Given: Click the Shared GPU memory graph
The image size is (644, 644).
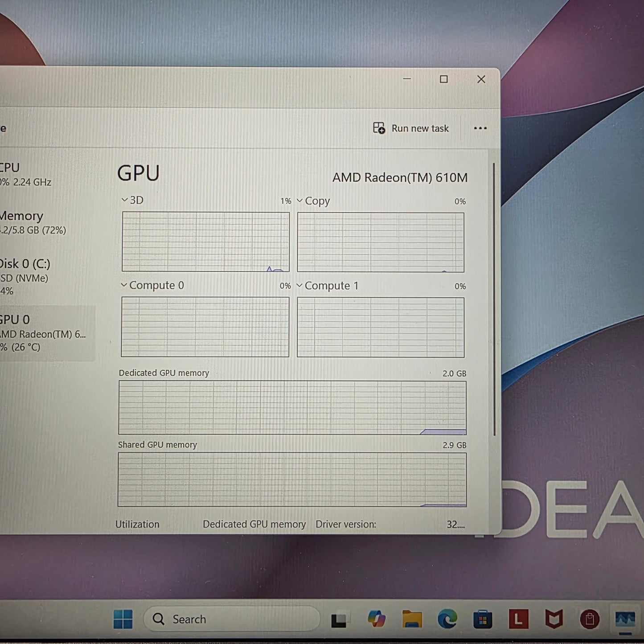Looking at the screenshot, I should point(292,480).
